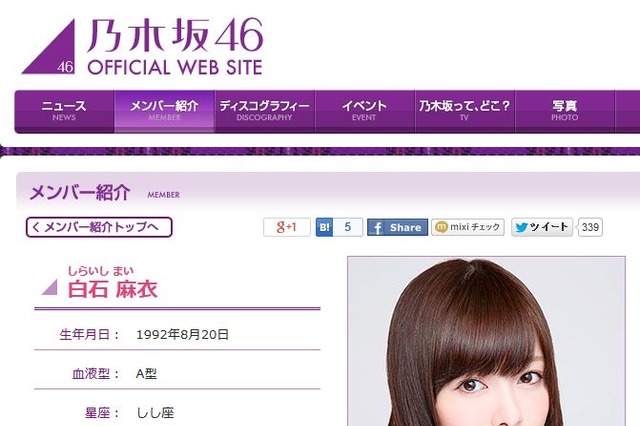Click the zodiac value しし座

pos(155,413)
